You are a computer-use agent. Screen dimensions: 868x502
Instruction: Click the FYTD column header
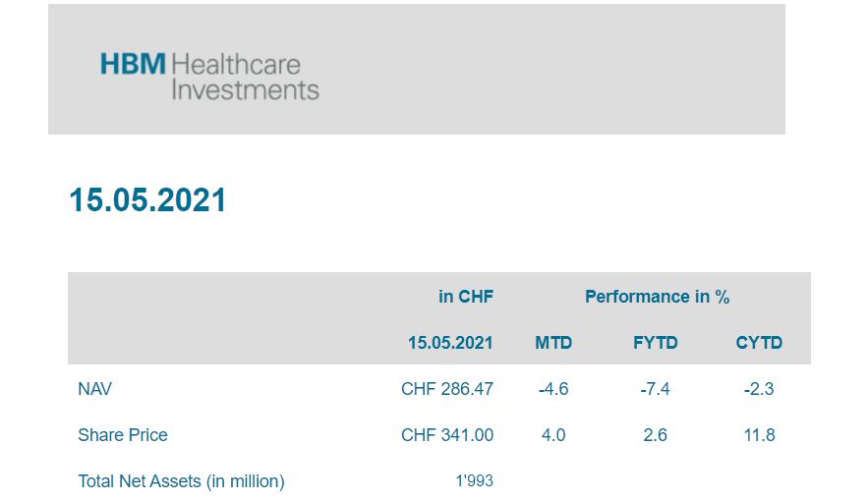tap(656, 343)
